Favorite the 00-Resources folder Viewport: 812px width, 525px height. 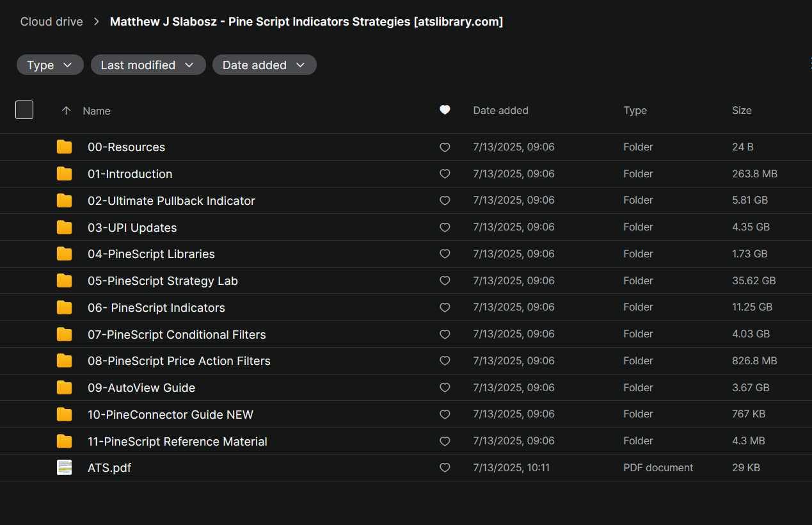pyautogui.click(x=445, y=147)
